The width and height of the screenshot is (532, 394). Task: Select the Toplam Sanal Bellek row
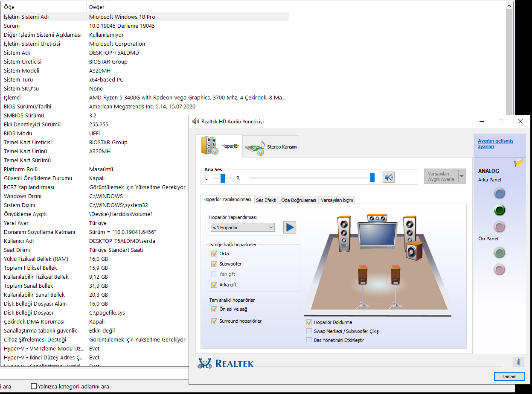click(x=94, y=286)
